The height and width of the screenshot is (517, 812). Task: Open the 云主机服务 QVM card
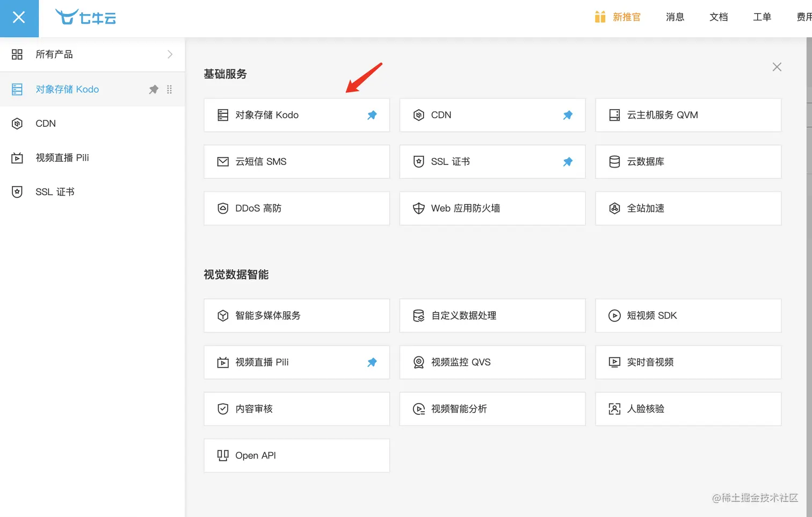688,115
